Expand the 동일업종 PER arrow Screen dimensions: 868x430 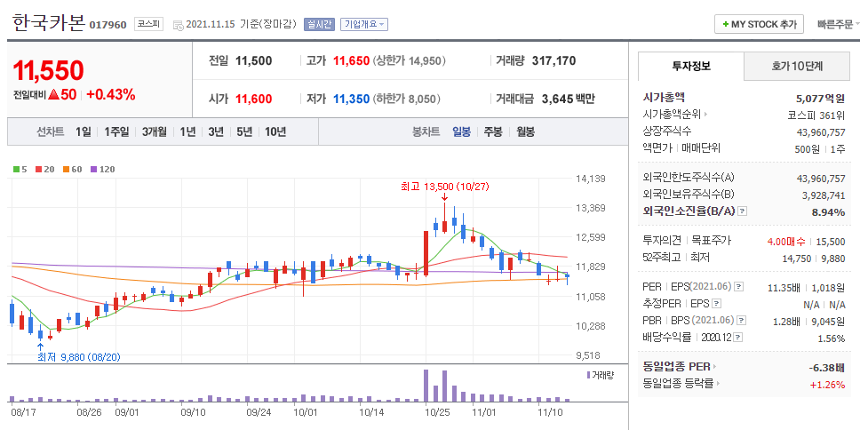(714, 366)
